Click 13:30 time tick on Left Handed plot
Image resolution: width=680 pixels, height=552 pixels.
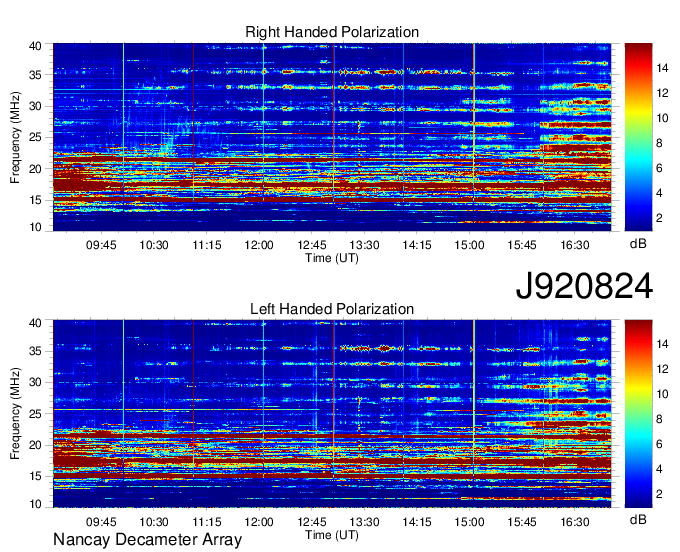click(364, 522)
